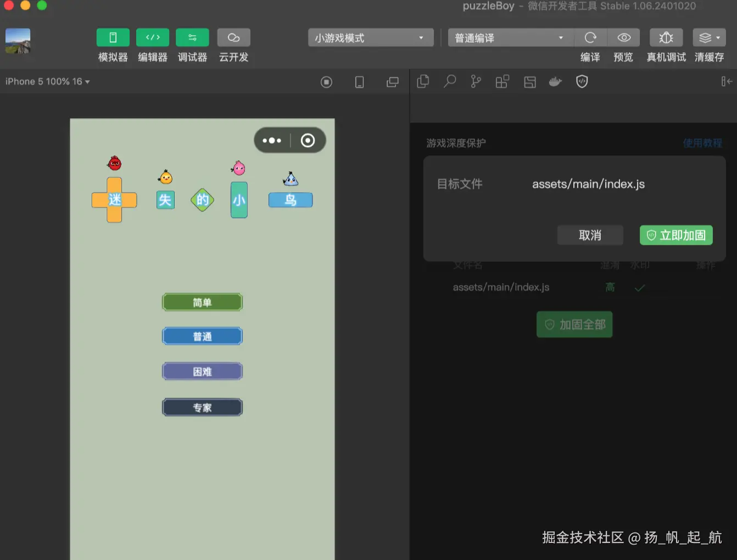Image resolution: width=737 pixels, height=560 pixels.
Task: Click the teal square block 失
Action: click(165, 200)
